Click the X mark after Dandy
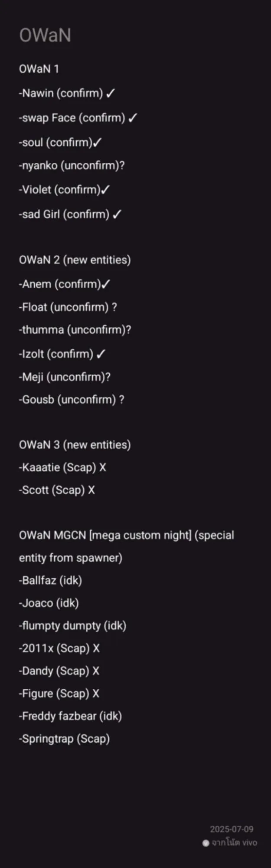 [x=96, y=671]
